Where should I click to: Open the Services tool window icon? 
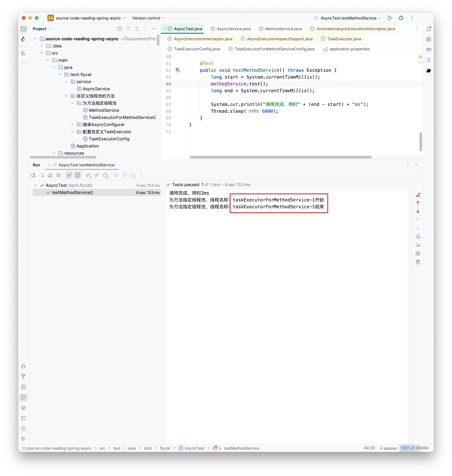pyautogui.click(x=23, y=387)
